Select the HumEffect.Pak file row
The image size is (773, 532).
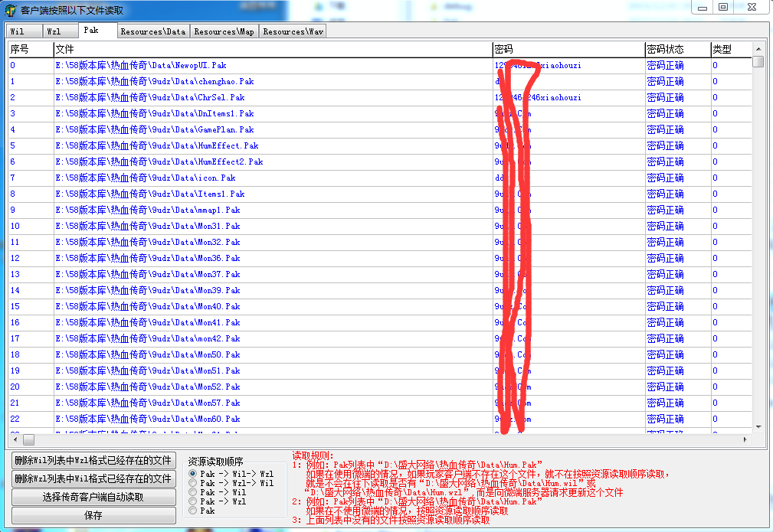379,145
